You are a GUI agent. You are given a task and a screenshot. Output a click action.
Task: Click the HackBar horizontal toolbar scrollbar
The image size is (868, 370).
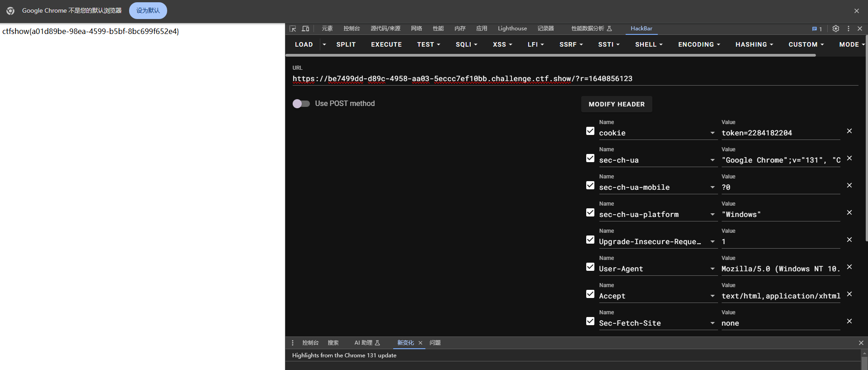tap(550, 55)
